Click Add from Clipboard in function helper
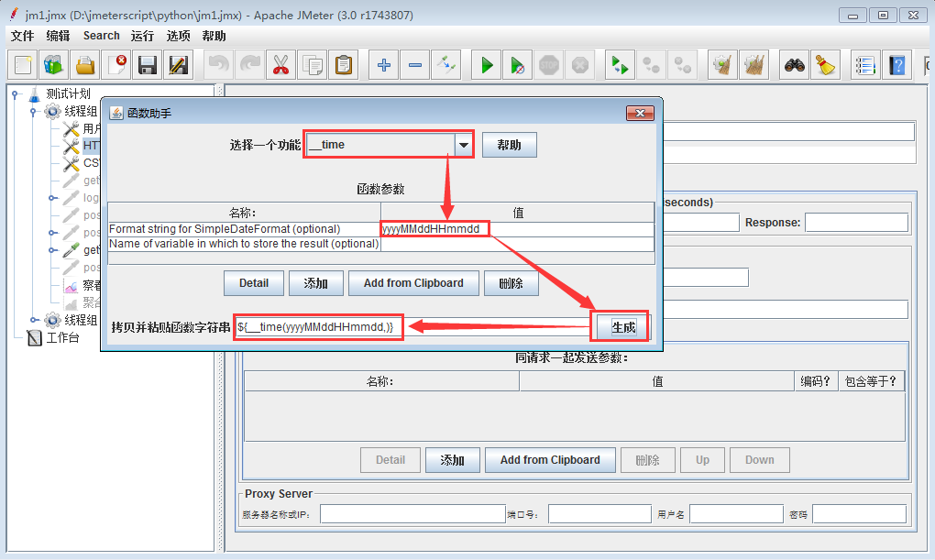Screen dimensions: 935x560 pyautogui.click(x=413, y=283)
